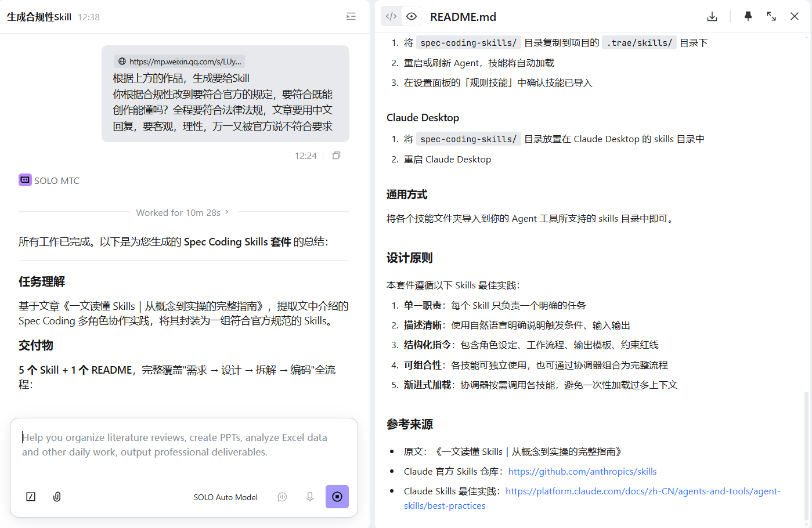Open the SOLO Auto Model selector
This screenshot has width=812, height=528.
point(226,497)
